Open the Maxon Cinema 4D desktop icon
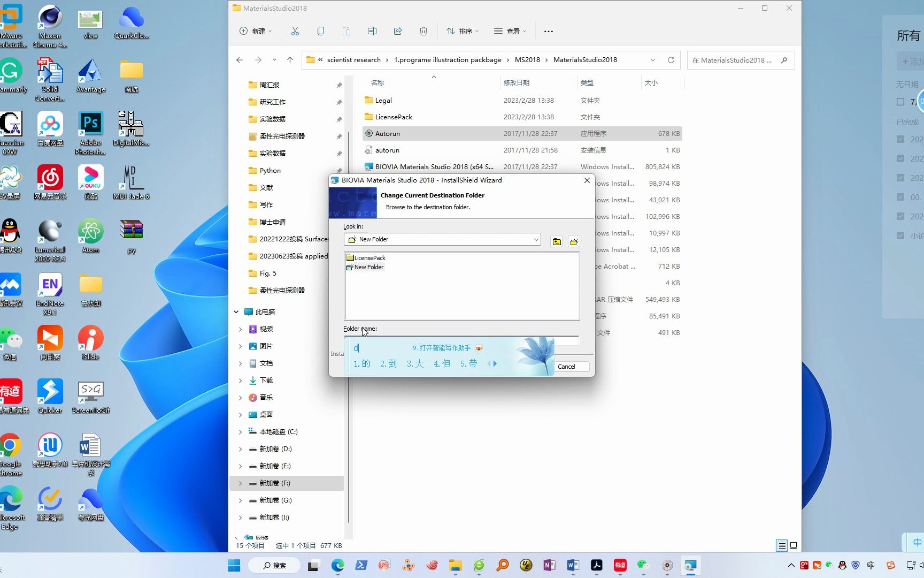Image resolution: width=924 pixels, height=578 pixels. click(x=50, y=26)
